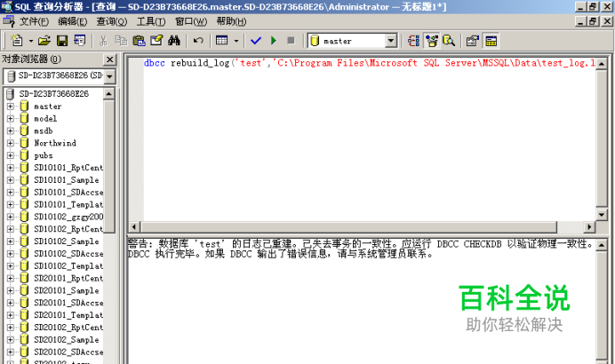Expand the pubs database node

tap(11, 155)
